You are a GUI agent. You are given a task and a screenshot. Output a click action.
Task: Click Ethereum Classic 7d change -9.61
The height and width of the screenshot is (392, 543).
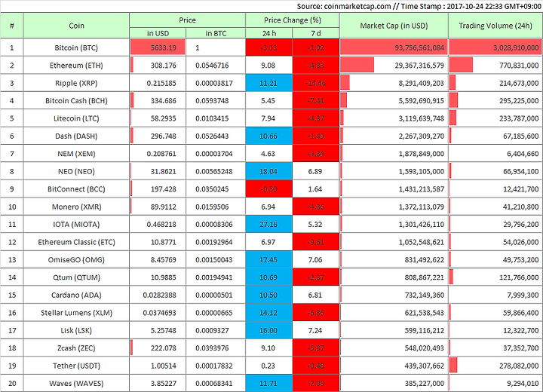point(315,242)
